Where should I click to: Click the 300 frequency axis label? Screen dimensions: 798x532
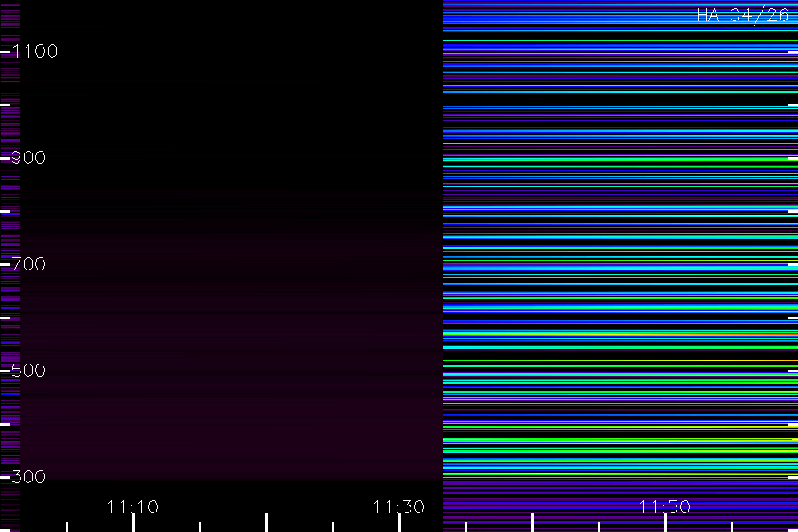point(28,477)
